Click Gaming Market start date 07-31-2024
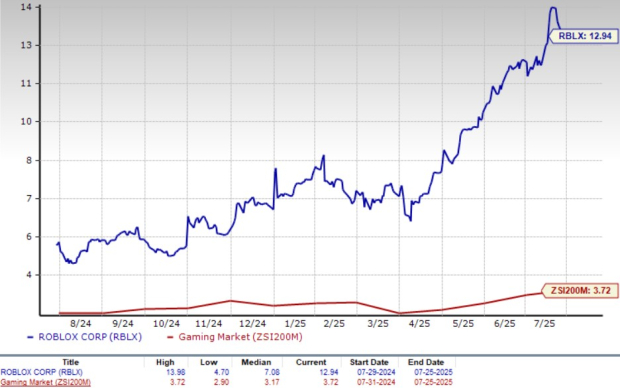 click(376, 382)
